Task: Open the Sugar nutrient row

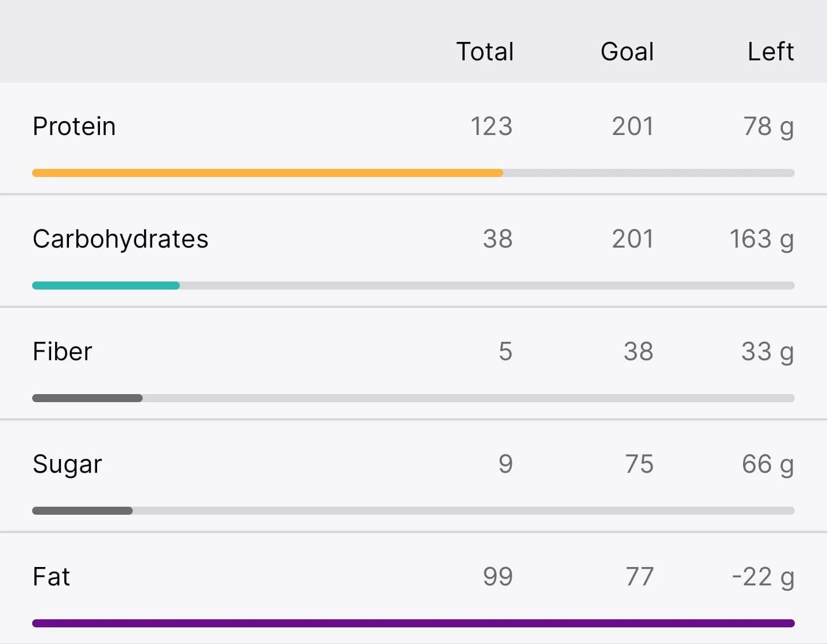Action: (413, 476)
